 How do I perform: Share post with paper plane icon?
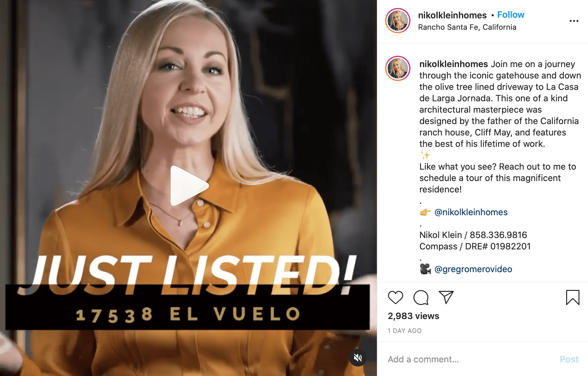point(446,297)
